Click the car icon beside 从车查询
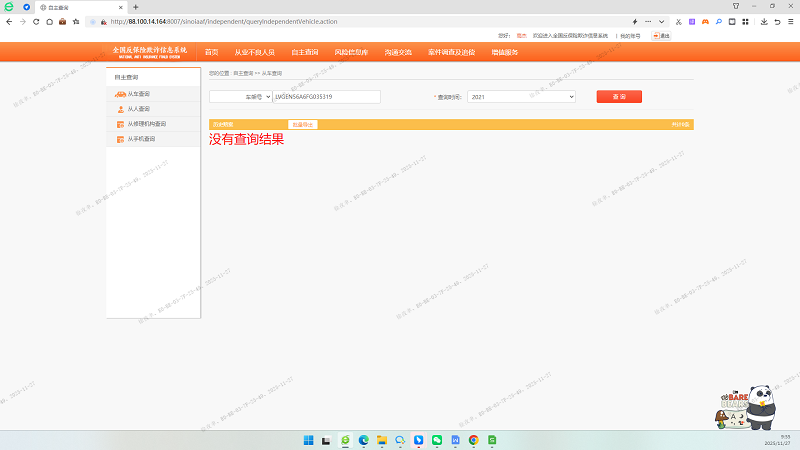Screen dimensions: 800x450 point(120,93)
